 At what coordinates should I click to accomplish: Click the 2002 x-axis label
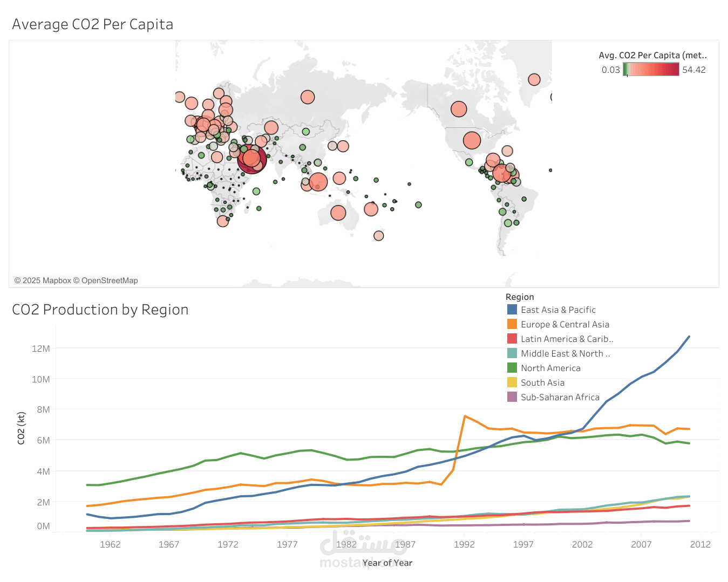coord(582,544)
